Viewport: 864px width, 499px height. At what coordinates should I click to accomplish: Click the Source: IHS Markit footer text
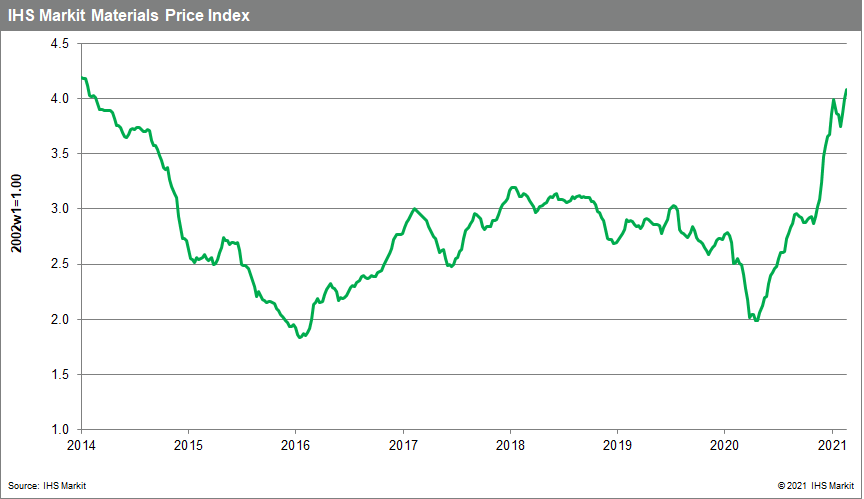click(x=50, y=485)
